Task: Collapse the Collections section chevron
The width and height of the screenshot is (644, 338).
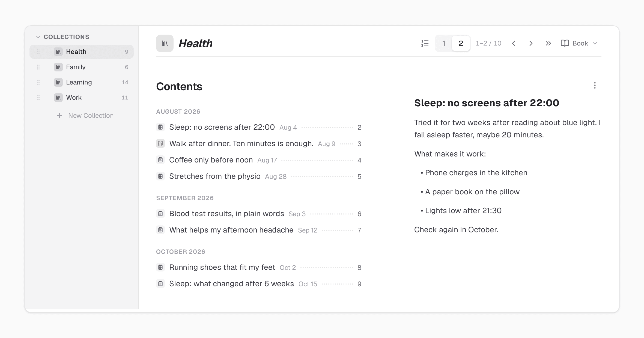Action: 38,37
